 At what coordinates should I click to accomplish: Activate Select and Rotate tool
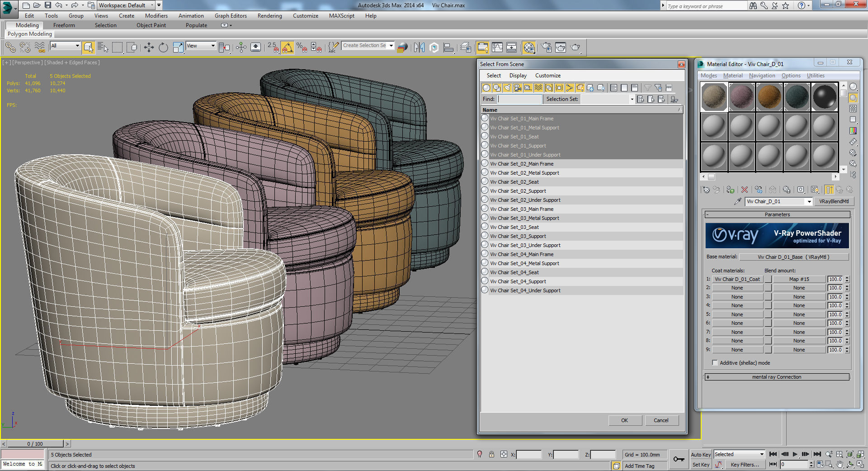click(x=163, y=47)
